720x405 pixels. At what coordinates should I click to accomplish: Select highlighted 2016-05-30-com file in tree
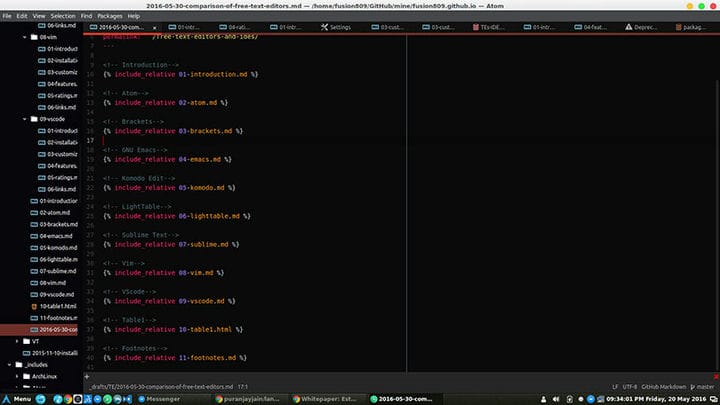(39, 330)
